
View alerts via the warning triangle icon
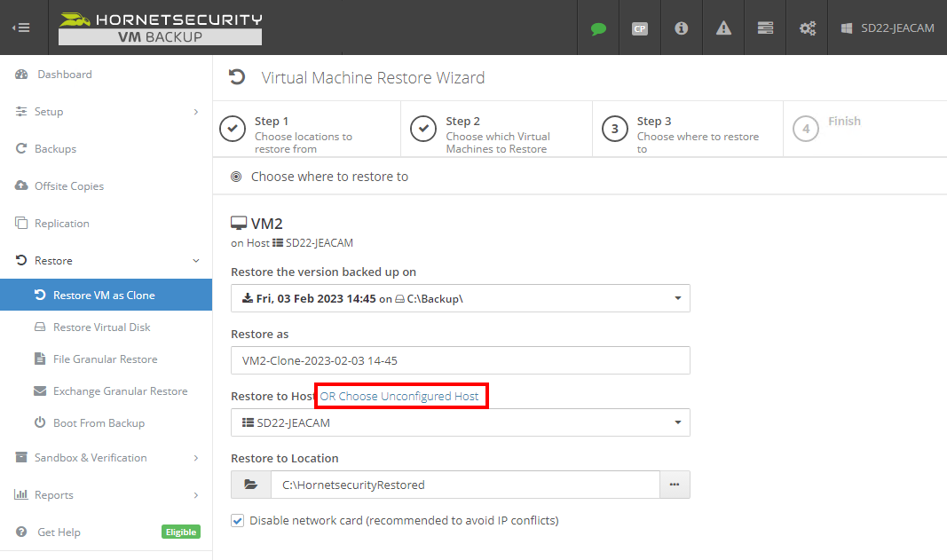(722, 28)
